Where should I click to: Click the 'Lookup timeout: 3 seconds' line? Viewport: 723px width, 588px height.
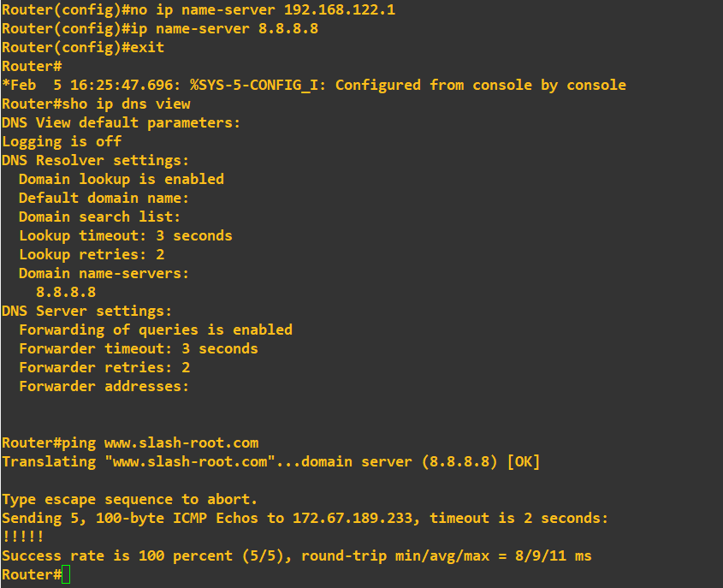pos(125,236)
